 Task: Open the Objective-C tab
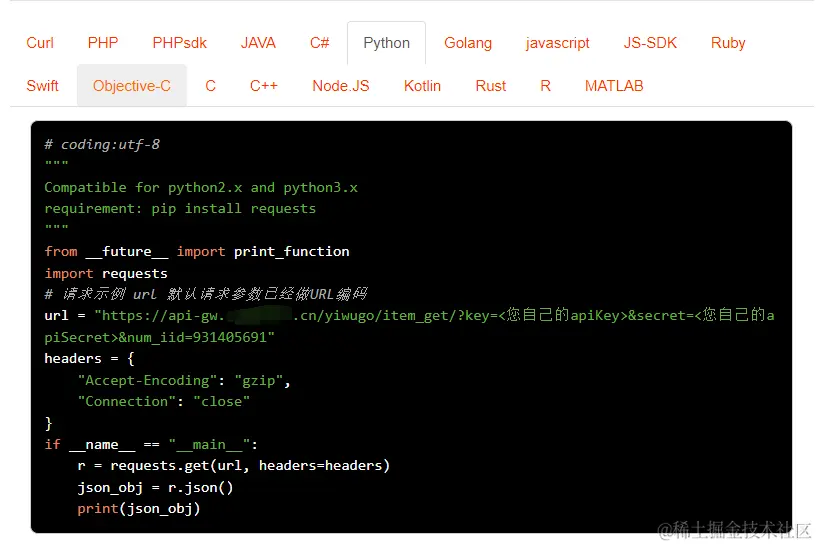point(132,86)
